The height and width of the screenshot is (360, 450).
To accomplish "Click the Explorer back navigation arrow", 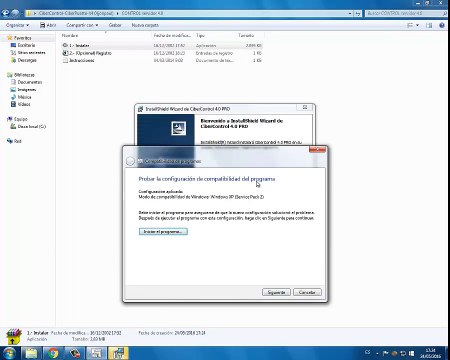I will [x=5, y=13].
